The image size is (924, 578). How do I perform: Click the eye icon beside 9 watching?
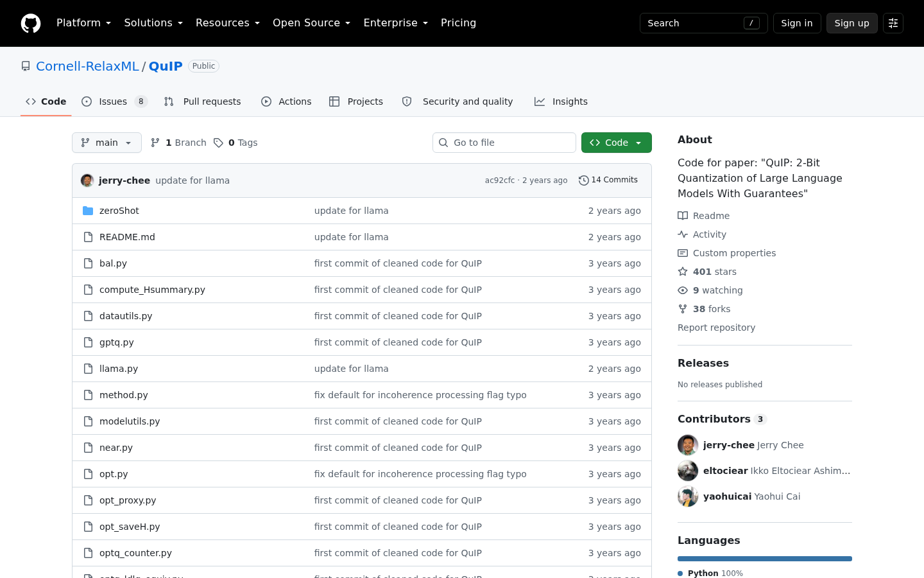click(x=683, y=290)
